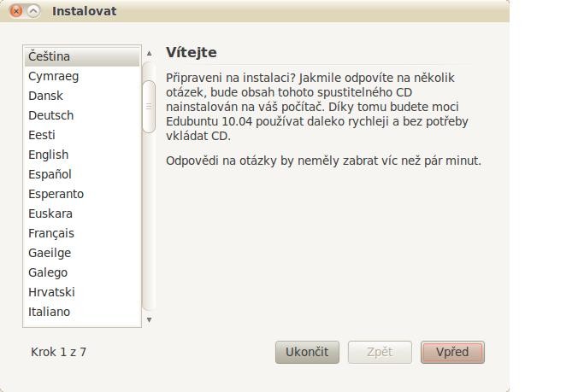Click the Vpřed button to continue
584x392 pixels.
tap(452, 352)
